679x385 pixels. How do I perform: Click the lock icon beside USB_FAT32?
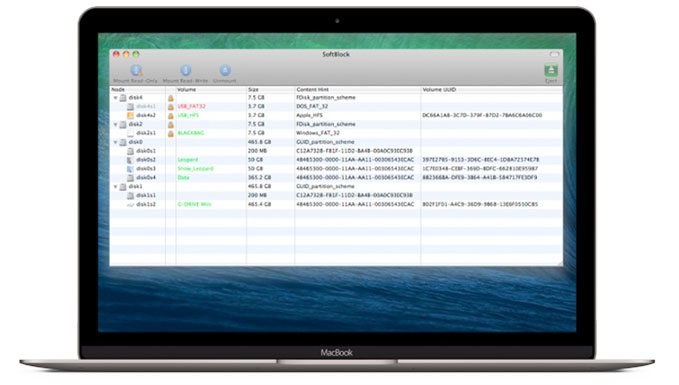[171, 107]
